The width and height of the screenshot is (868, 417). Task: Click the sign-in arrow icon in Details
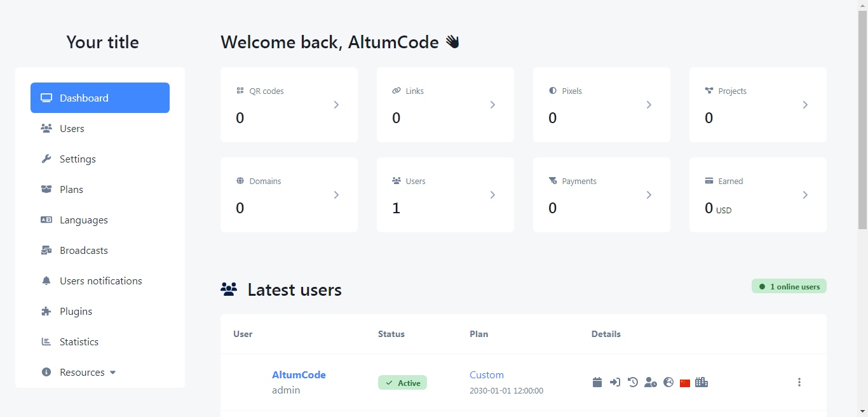pyautogui.click(x=615, y=382)
